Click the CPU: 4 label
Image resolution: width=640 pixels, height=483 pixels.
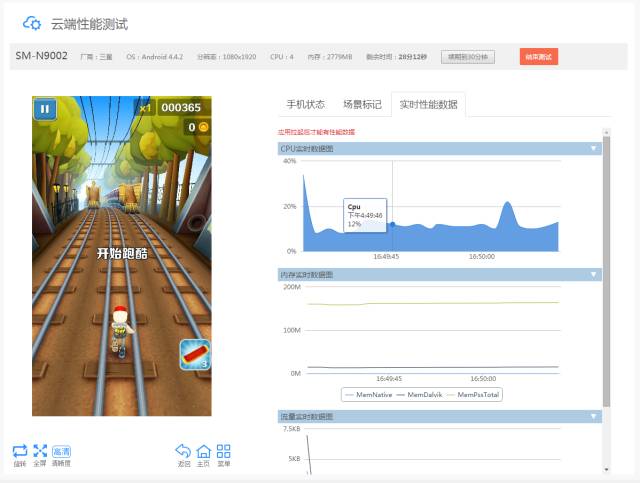(282, 57)
